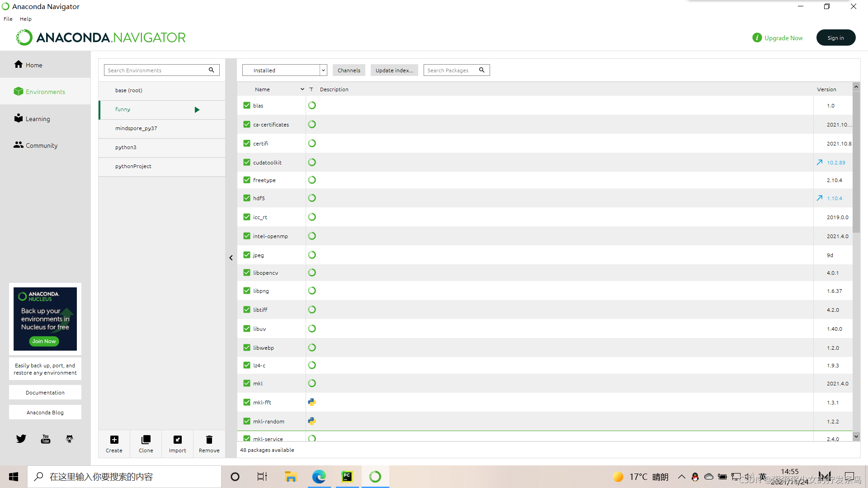Toggle the blas package checkbox
The width and height of the screenshot is (868, 488).
(246, 105)
